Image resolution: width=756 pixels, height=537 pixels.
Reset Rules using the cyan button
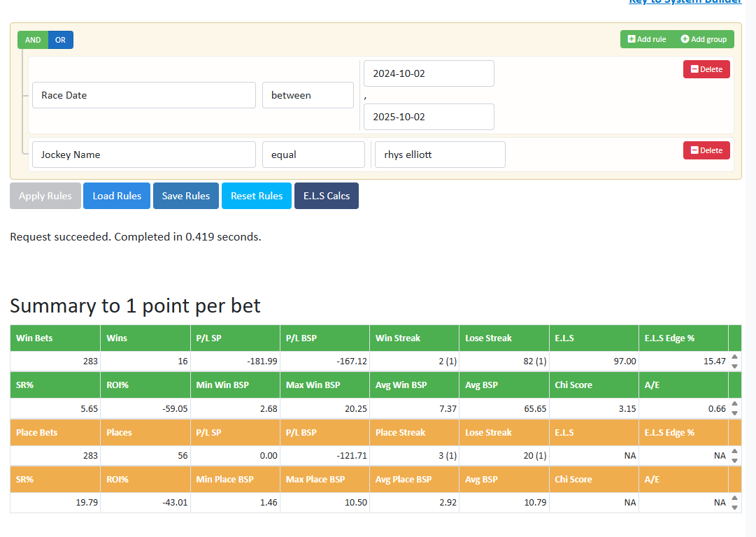tap(257, 196)
